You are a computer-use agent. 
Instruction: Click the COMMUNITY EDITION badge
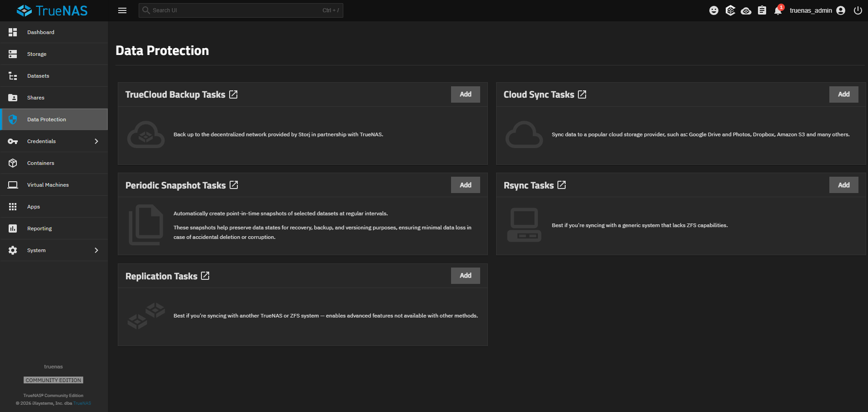54,380
